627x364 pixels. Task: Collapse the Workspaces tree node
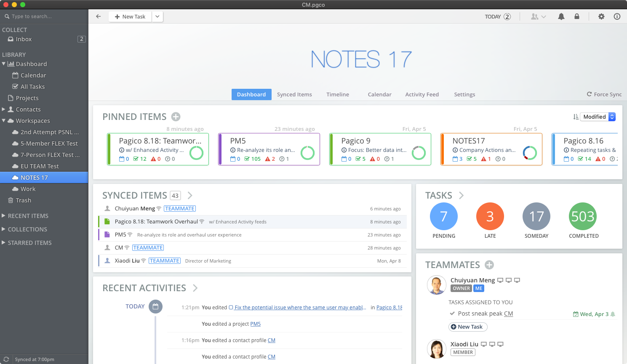pyautogui.click(x=4, y=121)
